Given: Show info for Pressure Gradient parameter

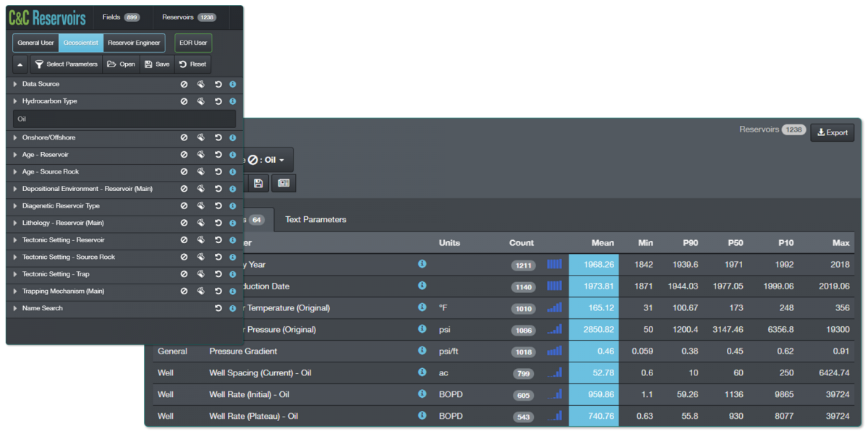Looking at the screenshot, I should pos(422,352).
